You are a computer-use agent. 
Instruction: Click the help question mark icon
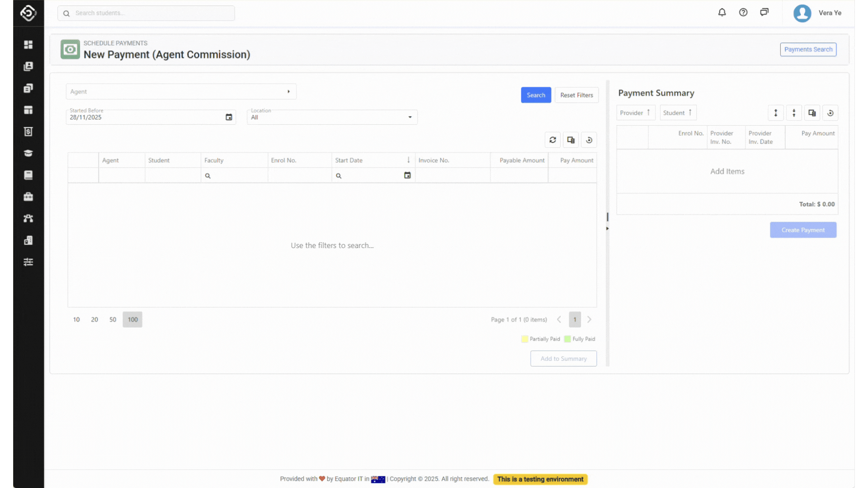[743, 13]
